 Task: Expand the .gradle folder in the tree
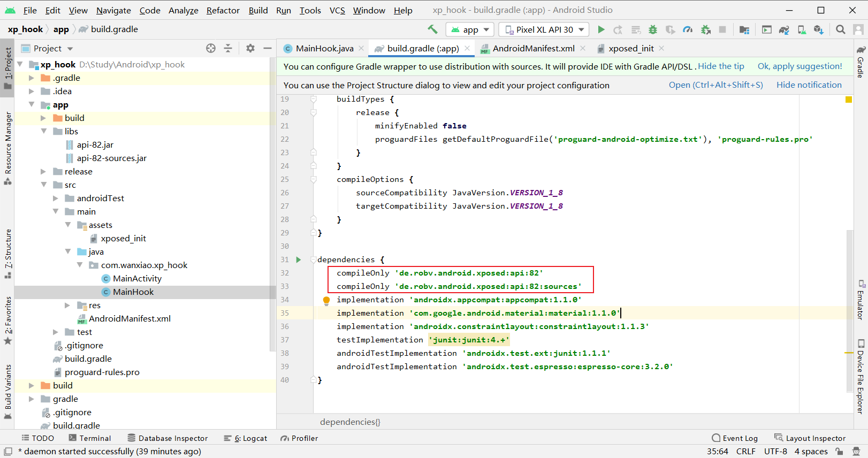tap(32, 78)
